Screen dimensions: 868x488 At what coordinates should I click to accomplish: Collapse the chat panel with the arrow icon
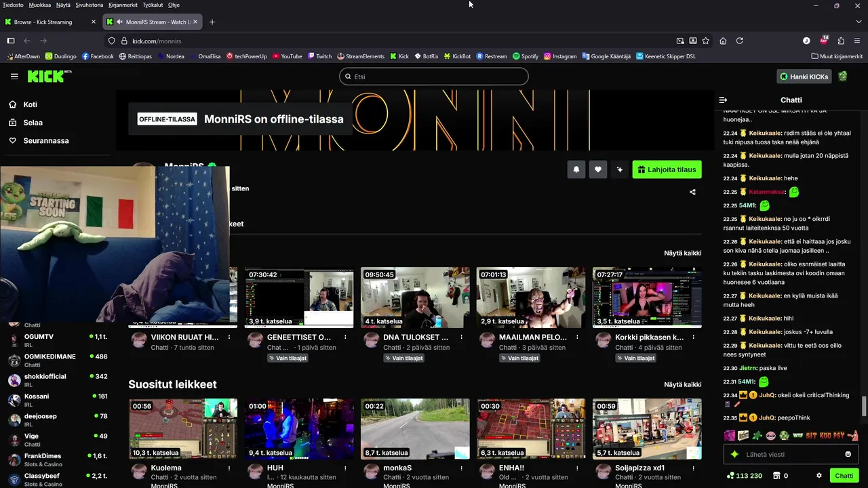[723, 100]
